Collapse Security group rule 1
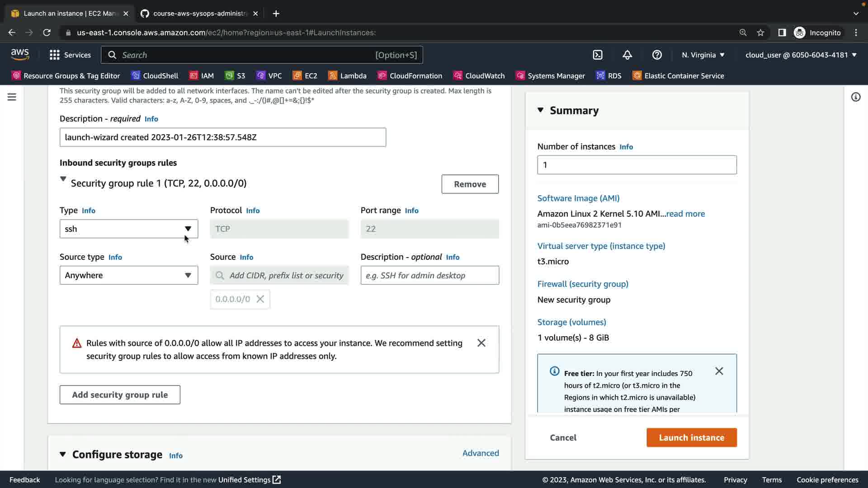 click(63, 179)
